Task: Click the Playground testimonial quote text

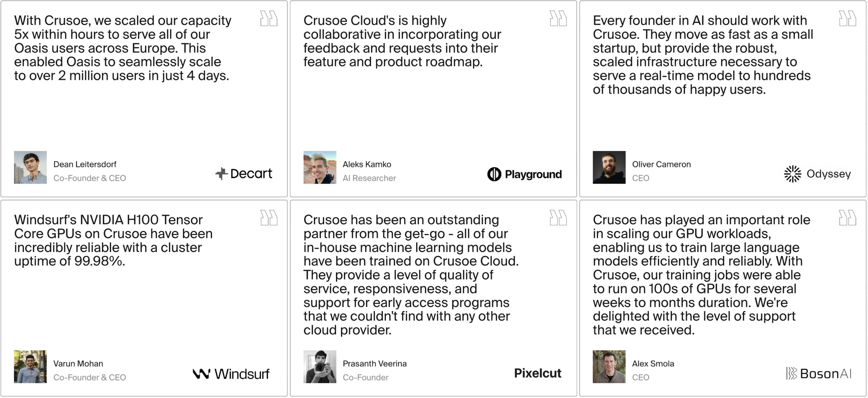Action: (402, 41)
